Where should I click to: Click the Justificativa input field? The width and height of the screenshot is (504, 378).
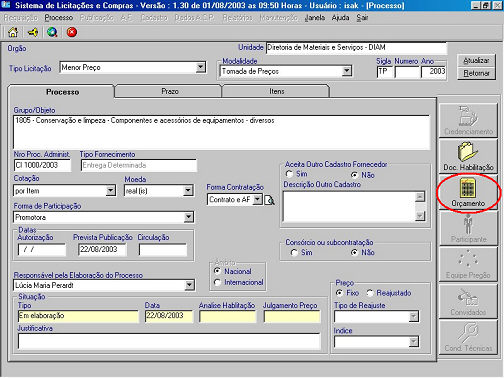tap(169, 341)
